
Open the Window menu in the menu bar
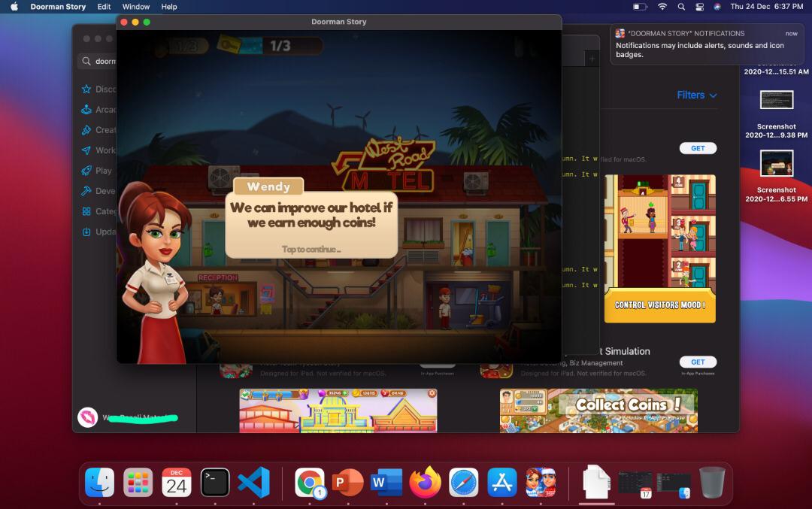tap(135, 7)
